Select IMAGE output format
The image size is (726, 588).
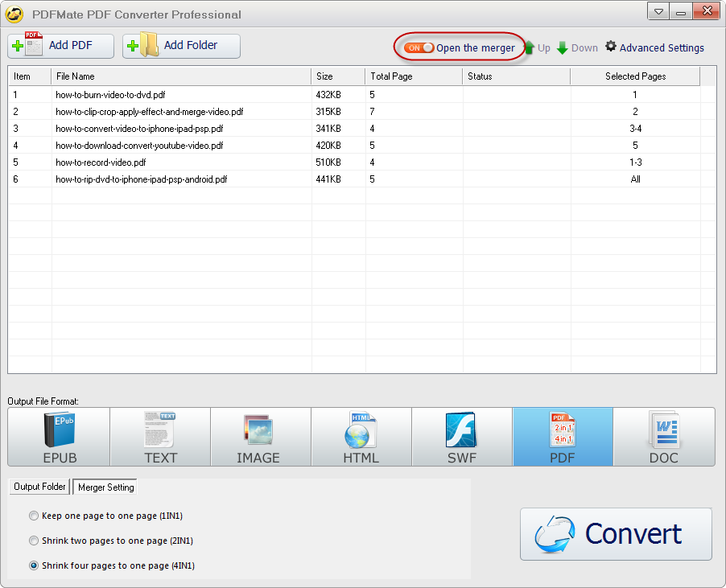pos(261,437)
